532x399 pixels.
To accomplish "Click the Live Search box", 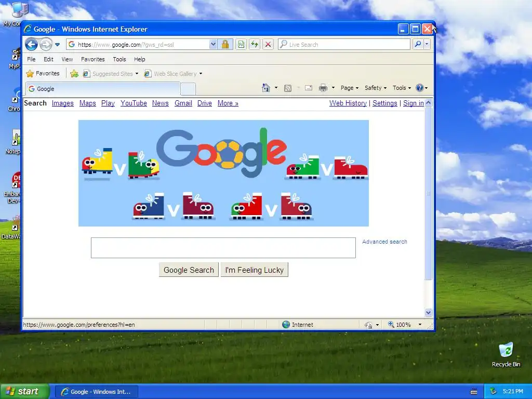I will (x=344, y=45).
